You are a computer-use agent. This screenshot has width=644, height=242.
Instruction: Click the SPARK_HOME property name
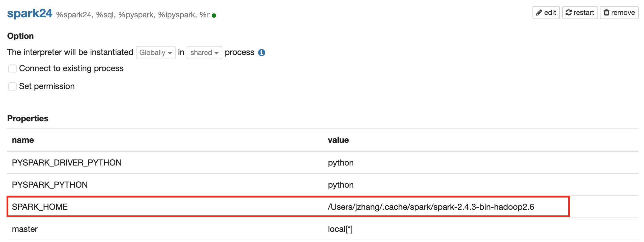click(40, 207)
